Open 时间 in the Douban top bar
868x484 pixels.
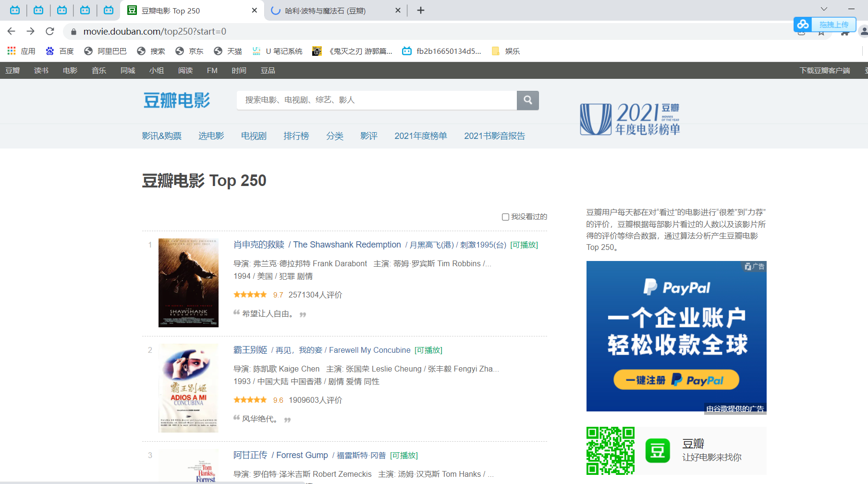[x=239, y=71]
